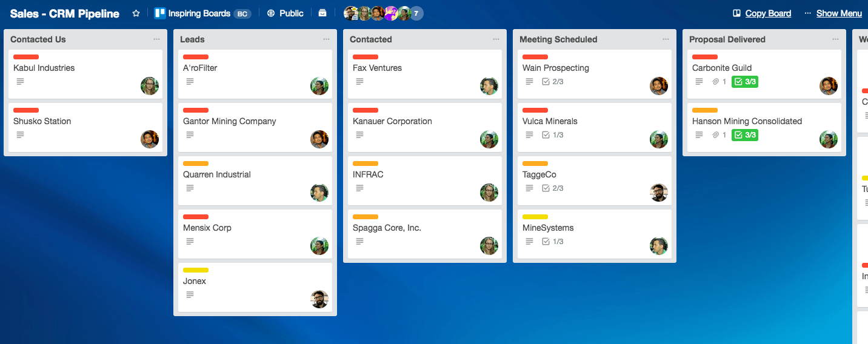868x344 pixels.
Task: Open the Contacted Us list actions menu
Action: [156, 39]
